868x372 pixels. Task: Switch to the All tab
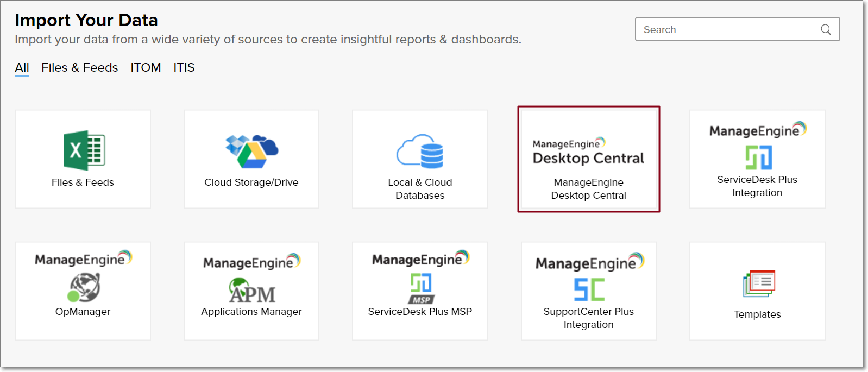[x=22, y=68]
